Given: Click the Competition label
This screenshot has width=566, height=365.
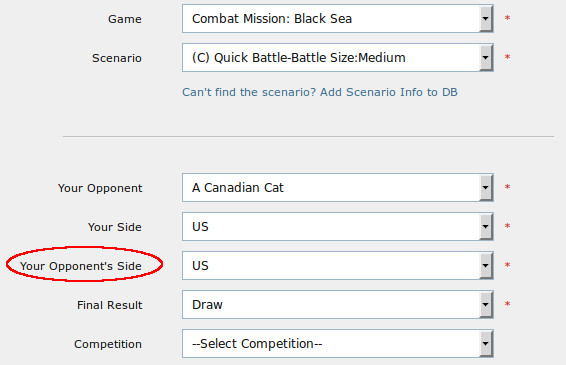Looking at the screenshot, I should (x=108, y=344).
